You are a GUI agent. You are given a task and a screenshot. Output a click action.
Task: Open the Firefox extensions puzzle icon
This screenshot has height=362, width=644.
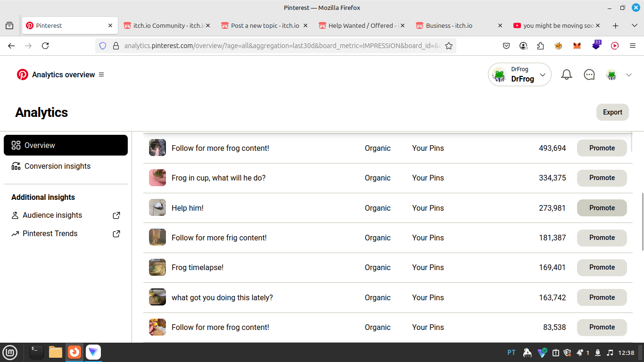[540, 46]
